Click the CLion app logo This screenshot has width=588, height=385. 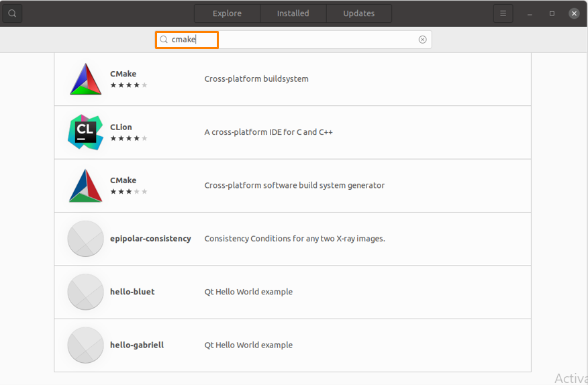click(x=85, y=132)
